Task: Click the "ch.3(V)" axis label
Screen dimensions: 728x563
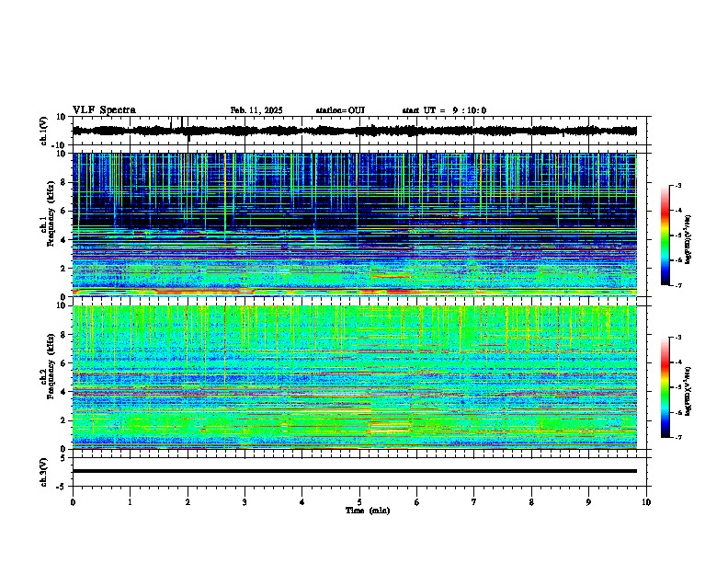Action: 44,472
